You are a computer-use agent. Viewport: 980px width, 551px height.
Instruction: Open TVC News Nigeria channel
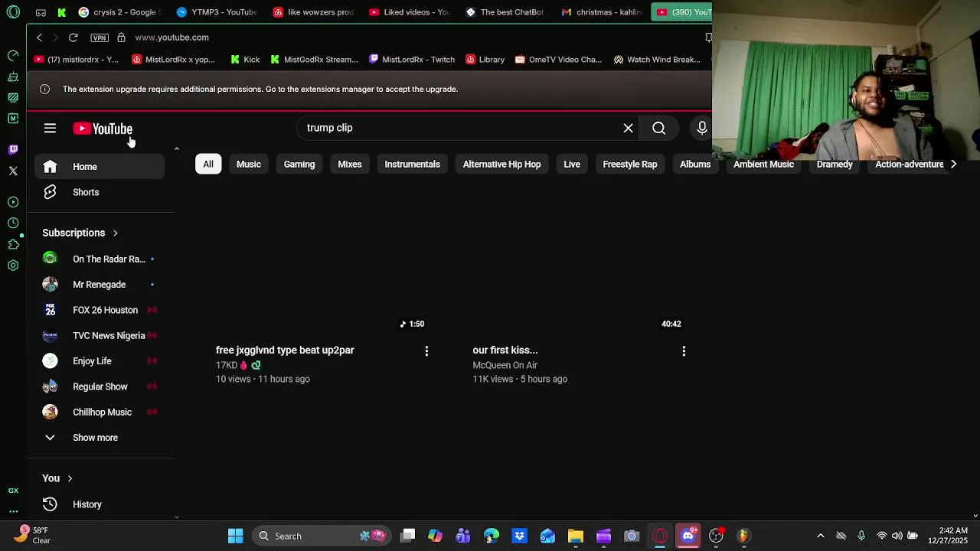(100, 335)
